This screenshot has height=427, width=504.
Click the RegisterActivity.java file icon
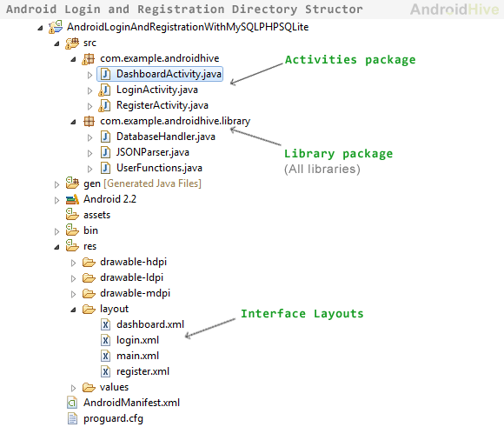pyautogui.click(x=104, y=105)
